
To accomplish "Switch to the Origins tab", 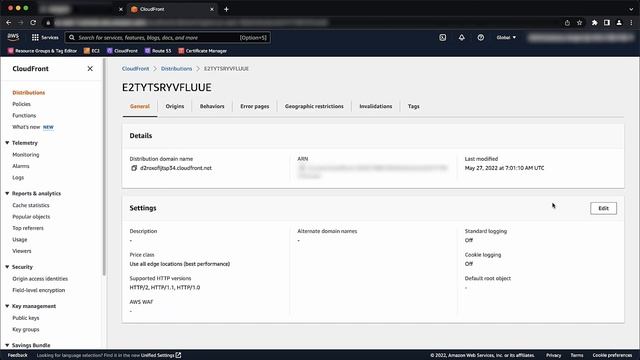I will pos(175,106).
